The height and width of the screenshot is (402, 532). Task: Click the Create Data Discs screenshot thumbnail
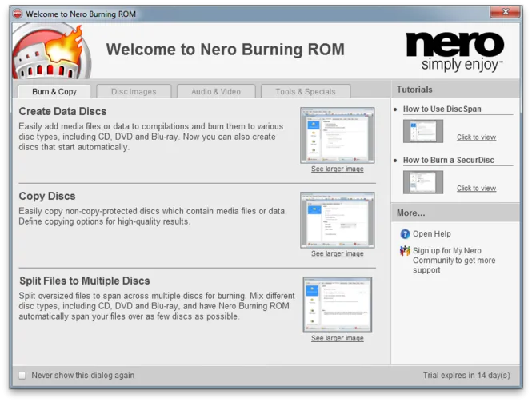[338, 135]
